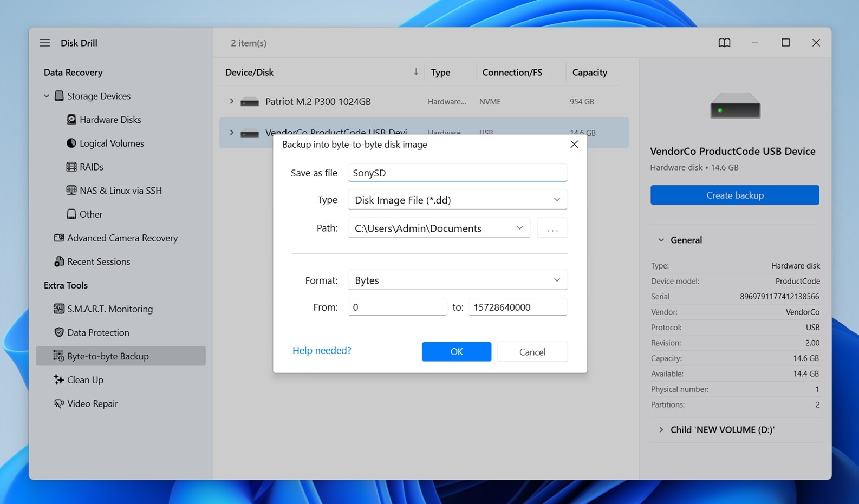Open the Format dropdown showing Bytes
Viewport: 859px width, 504px height.
(x=458, y=280)
